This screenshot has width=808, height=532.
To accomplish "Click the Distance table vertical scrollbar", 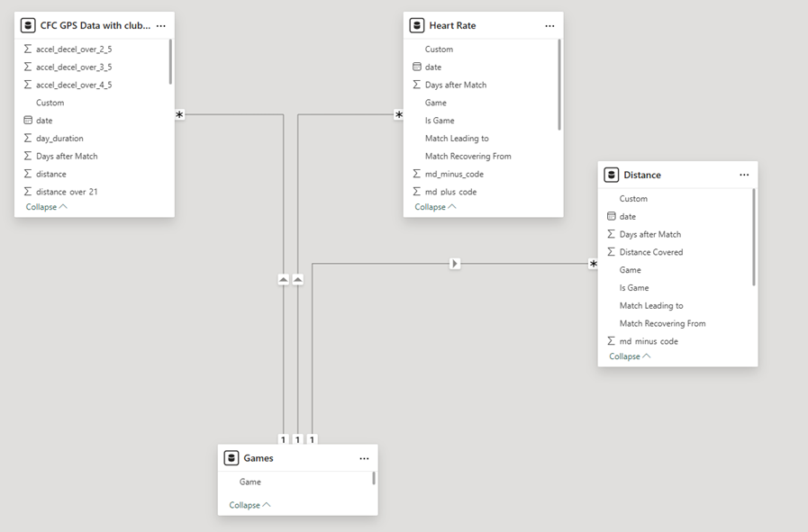I will (754, 239).
